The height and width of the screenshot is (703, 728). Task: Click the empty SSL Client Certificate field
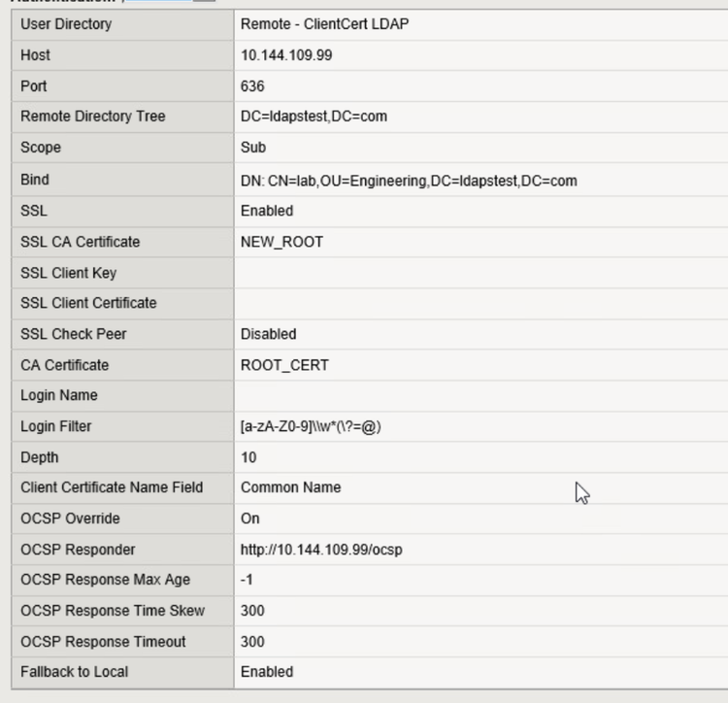pyautogui.click(x=480, y=303)
